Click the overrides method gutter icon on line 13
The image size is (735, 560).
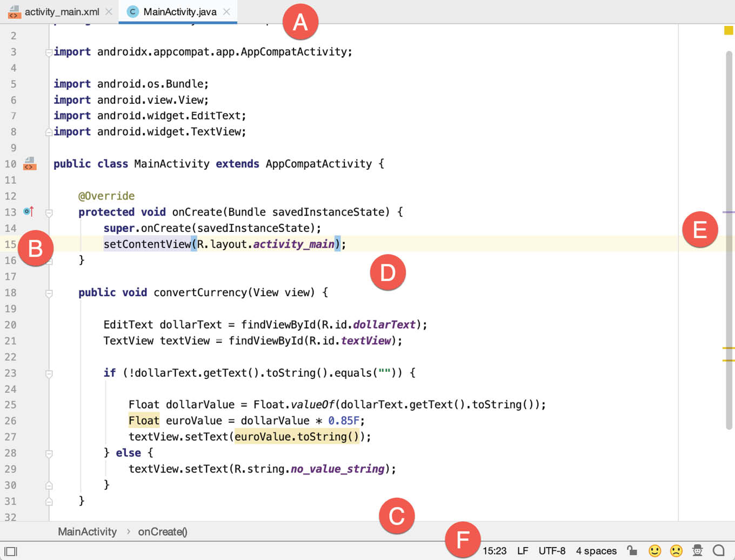click(29, 211)
